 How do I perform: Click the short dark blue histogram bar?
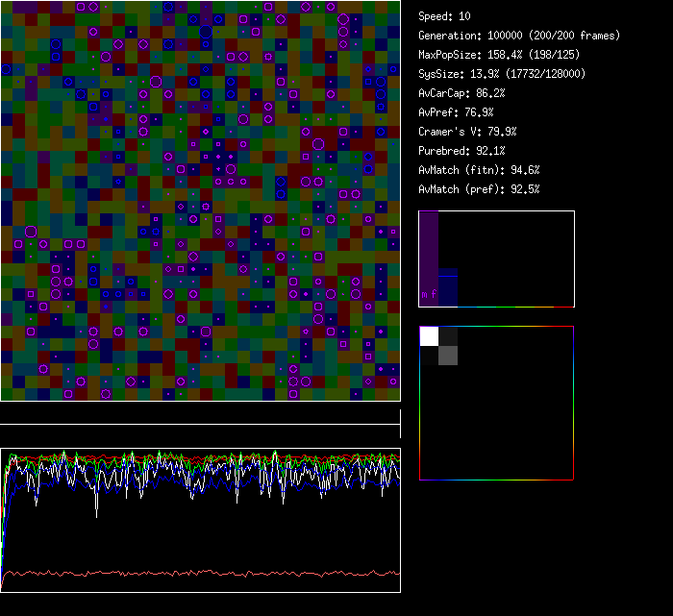point(448,286)
